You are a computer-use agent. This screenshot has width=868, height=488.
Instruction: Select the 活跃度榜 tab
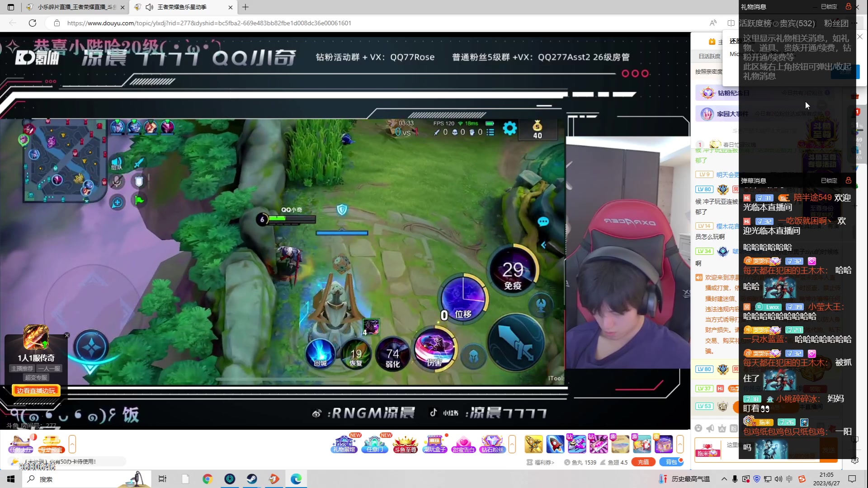coord(755,23)
